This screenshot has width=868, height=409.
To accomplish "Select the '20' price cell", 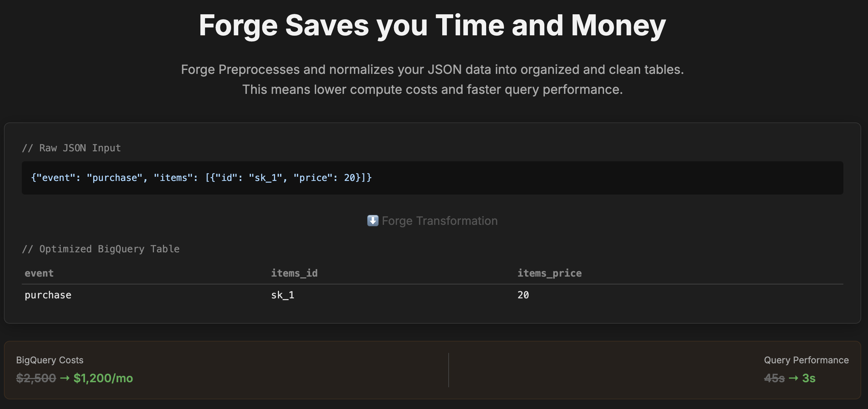I will (523, 295).
